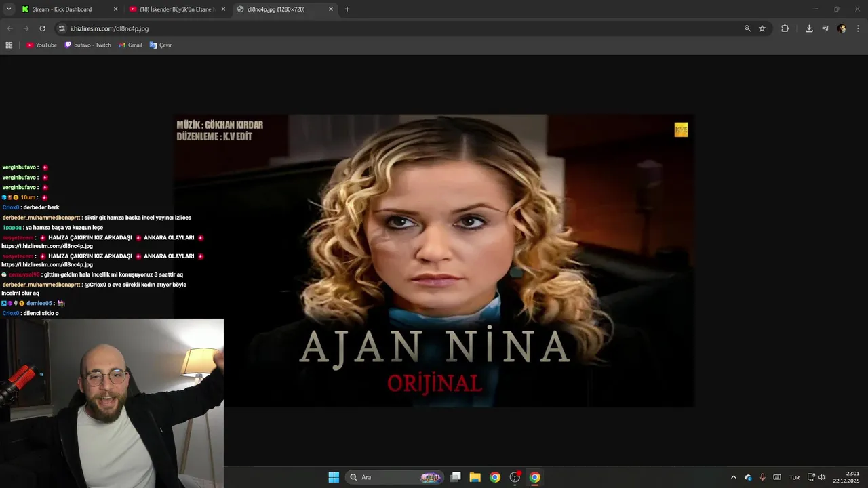This screenshot has width=868, height=488.
Task: Click chat username 1papaq
Action: [x=12, y=228]
